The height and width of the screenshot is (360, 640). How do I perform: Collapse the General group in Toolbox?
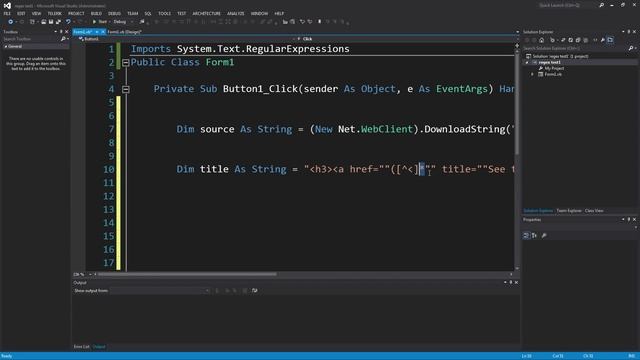6,47
